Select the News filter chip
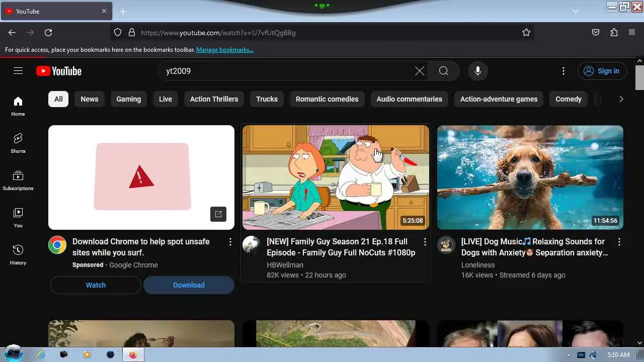This screenshot has height=362, width=644. coord(90,99)
